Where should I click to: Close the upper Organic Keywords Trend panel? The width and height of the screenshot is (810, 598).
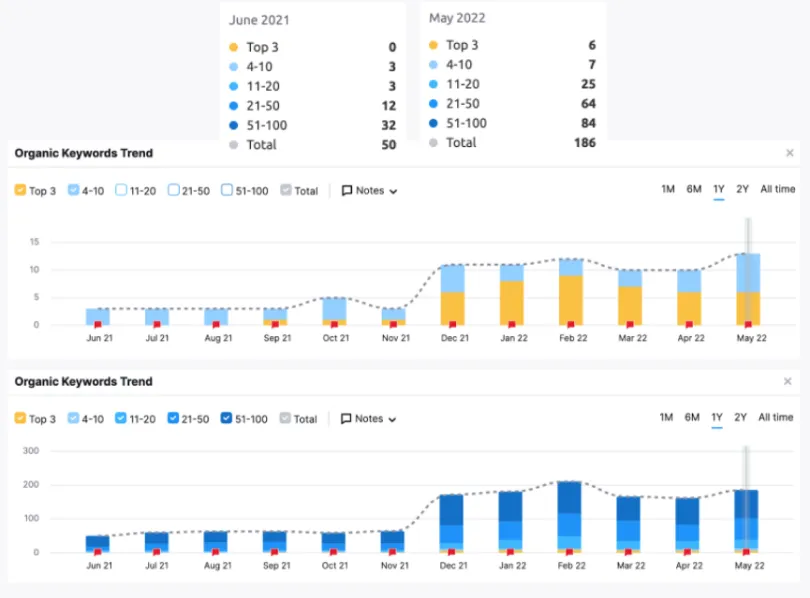pos(789,153)
